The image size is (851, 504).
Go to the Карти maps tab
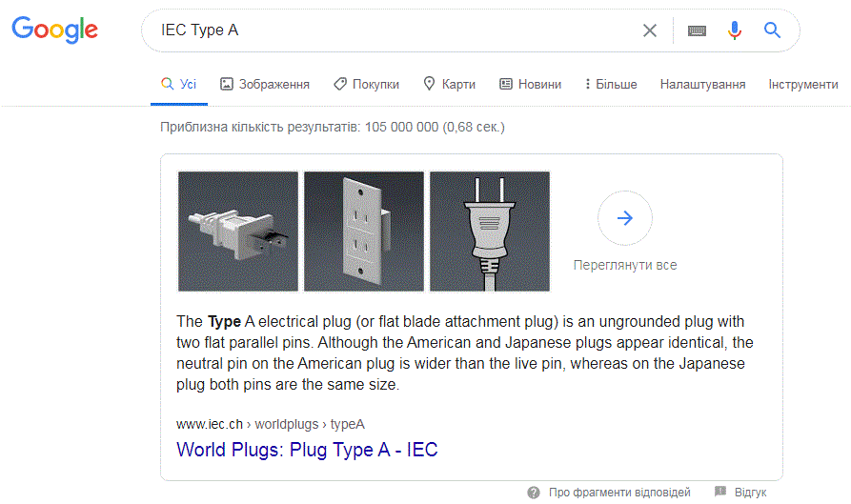coord(450,84)
